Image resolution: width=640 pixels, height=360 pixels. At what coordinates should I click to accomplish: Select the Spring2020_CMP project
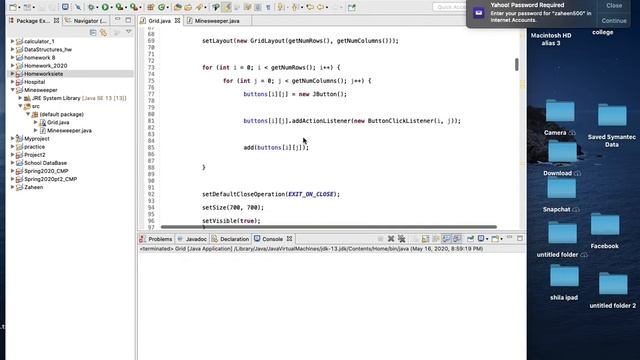pos(46,171)
